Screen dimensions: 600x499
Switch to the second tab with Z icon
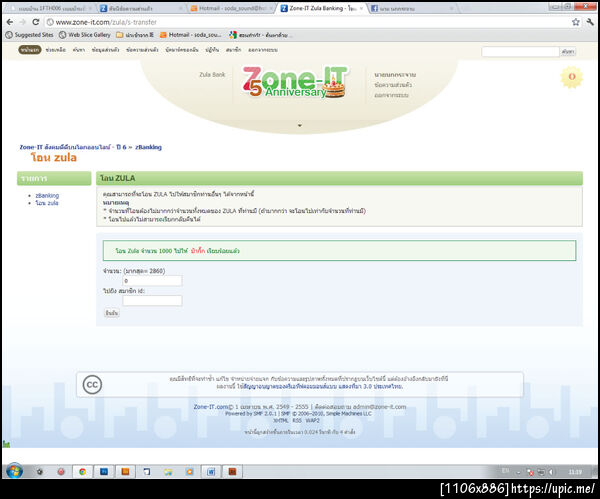click(x=142, y=8)
